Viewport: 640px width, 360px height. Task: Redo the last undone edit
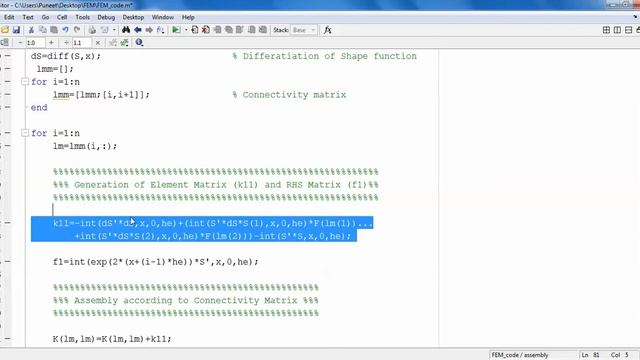click(x=77, y=30)
